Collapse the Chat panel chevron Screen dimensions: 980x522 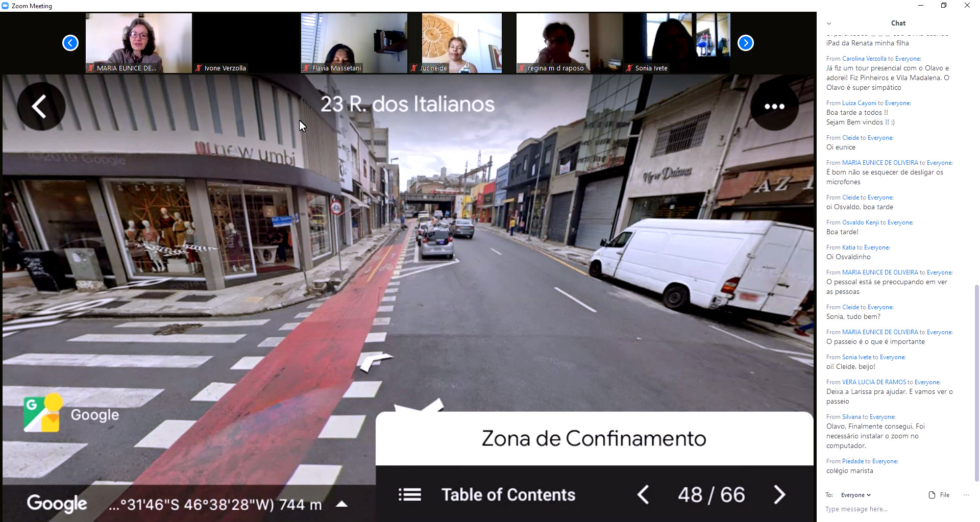829,23
